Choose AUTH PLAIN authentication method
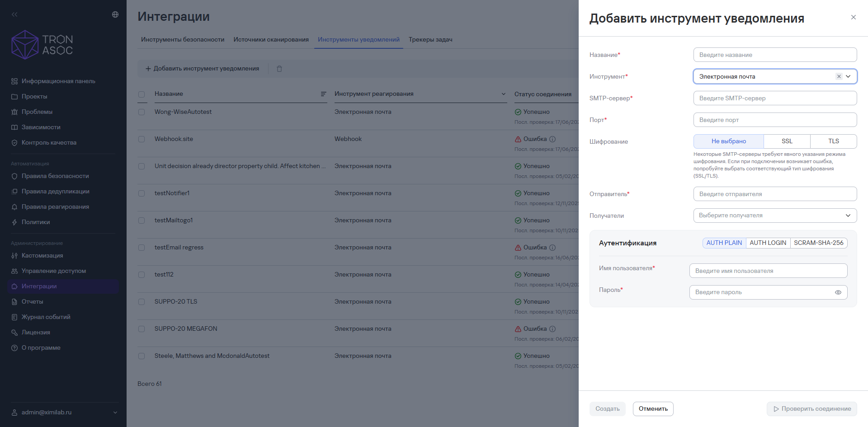The width and height of the screenshot is (868, 427). pos(724,243)
